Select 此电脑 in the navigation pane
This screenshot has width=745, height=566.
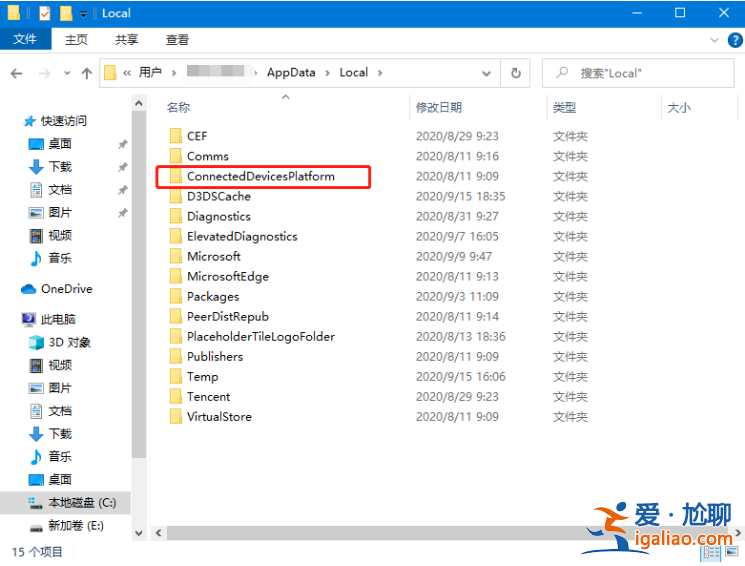[x=58, y=319]
